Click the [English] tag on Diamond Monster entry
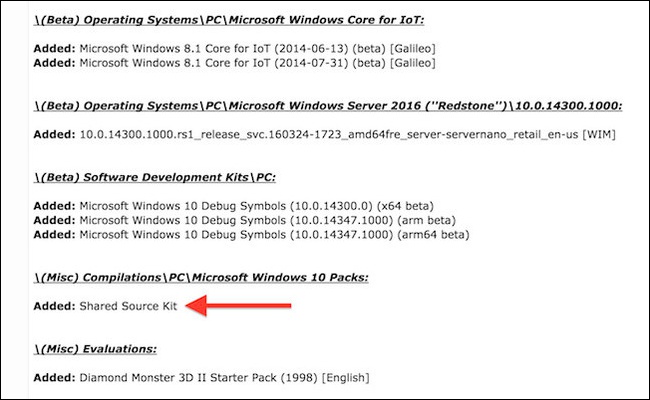The height and width of the screenshot is (400, 650). point(346,378)
